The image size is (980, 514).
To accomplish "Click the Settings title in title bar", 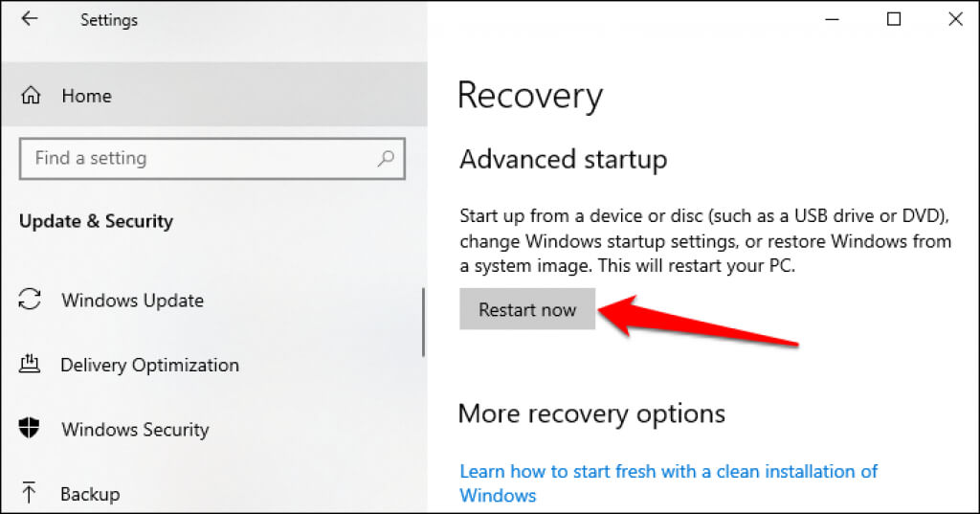I will pos(109,19).
